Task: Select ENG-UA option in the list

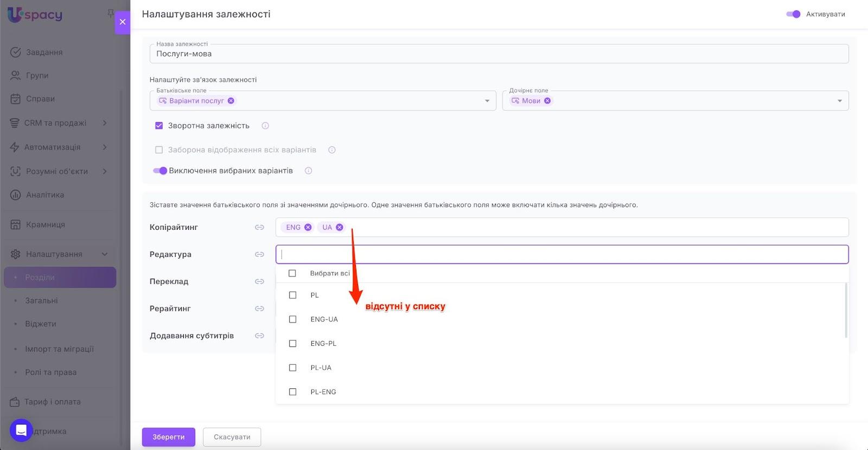Action: [x=292, y=319]
